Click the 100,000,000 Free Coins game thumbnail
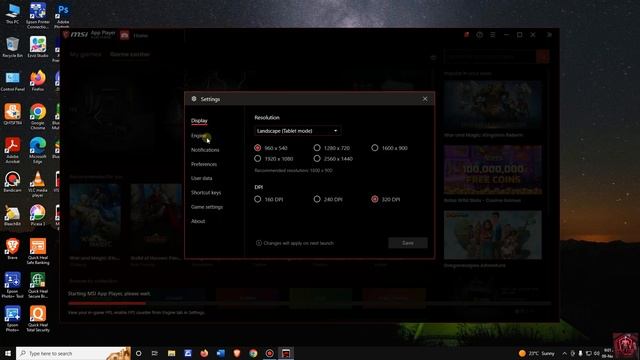 (493, 170)
